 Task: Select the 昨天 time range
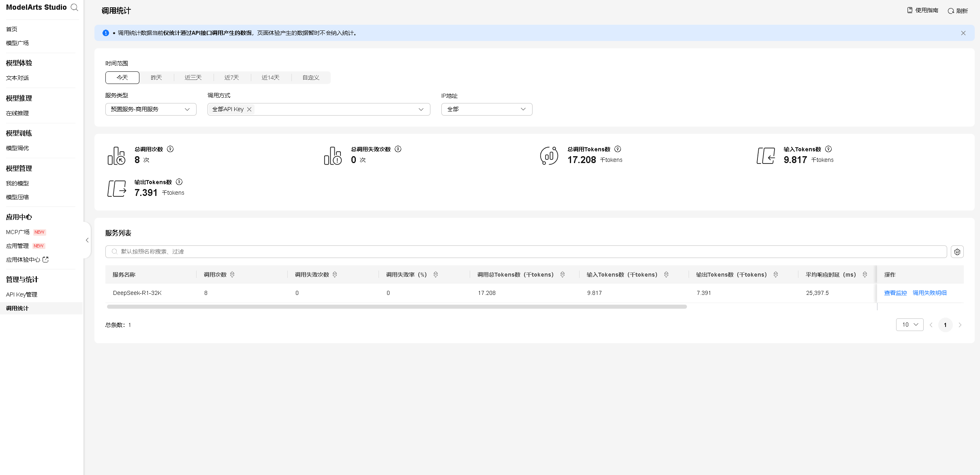point(156,77)
